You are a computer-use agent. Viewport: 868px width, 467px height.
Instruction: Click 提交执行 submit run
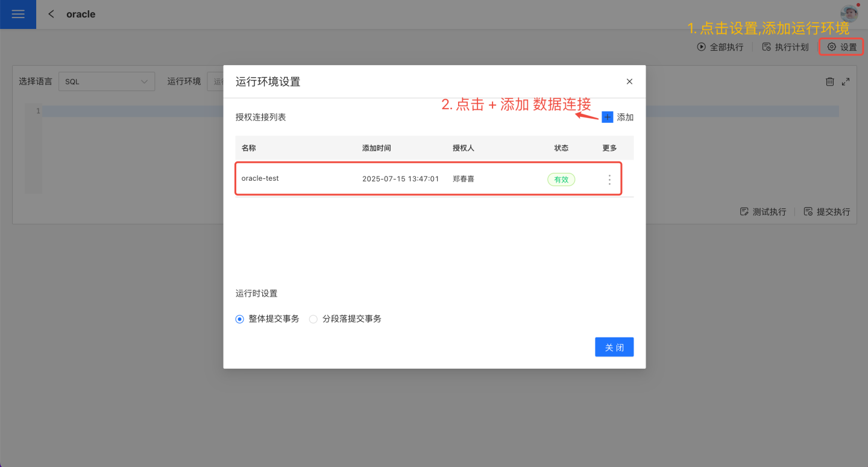tap(827, 212)
